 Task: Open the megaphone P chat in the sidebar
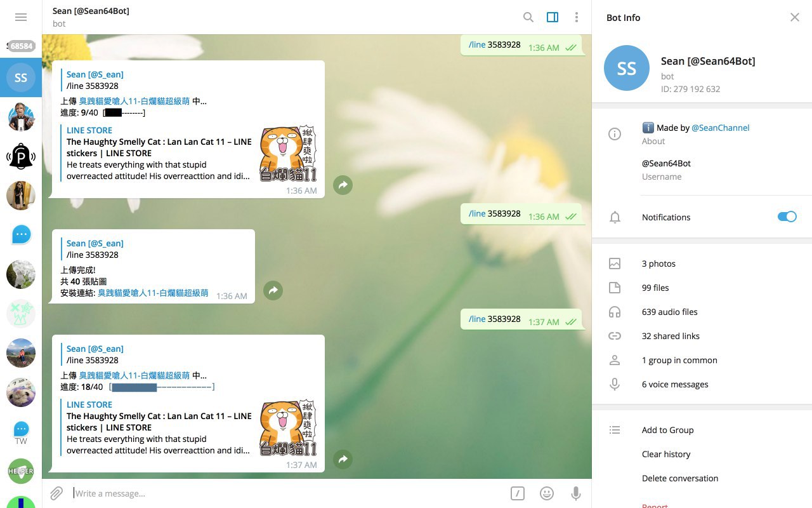coord(21,156)
